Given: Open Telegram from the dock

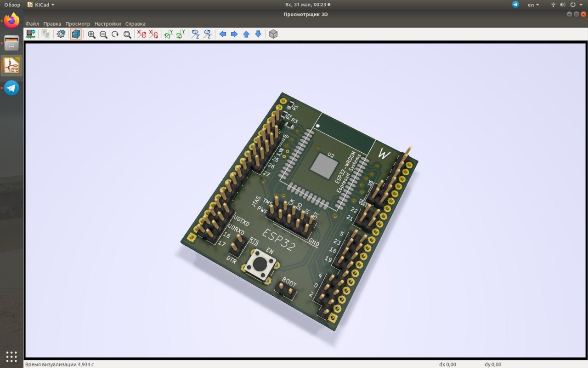Looking at the screenshot, I should 11,88.
